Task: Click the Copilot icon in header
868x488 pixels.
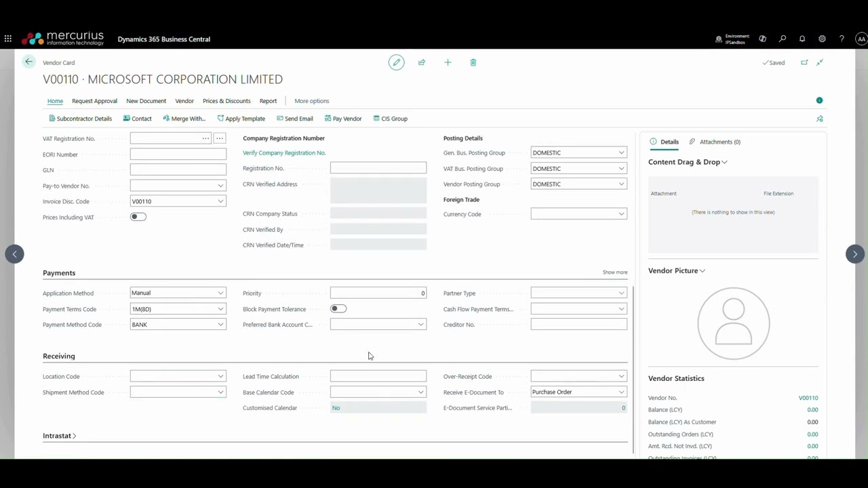Action: pos(763,39)
